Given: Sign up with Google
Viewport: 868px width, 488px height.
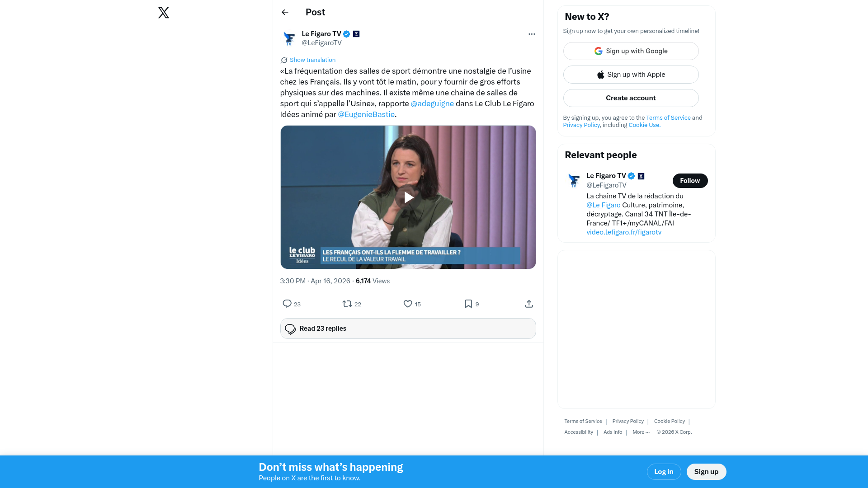Looking at the screenshot, I should (631, 51).
